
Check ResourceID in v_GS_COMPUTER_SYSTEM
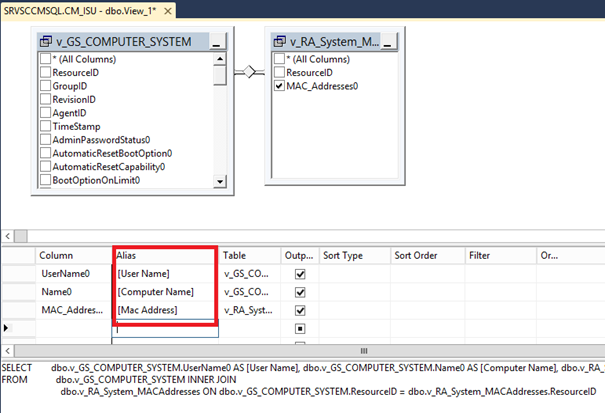coord(46,72)
